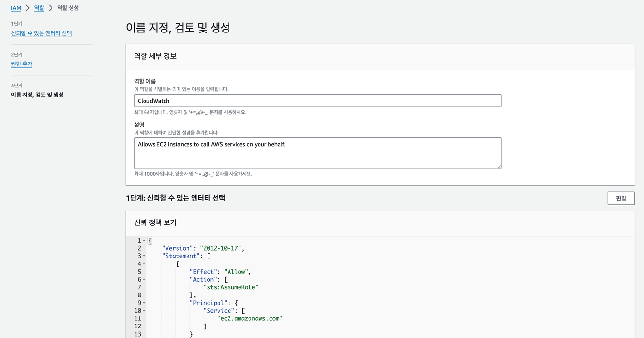
Task: Collapse the fold arrow on line 9 Principal
Action: point(144,303)
